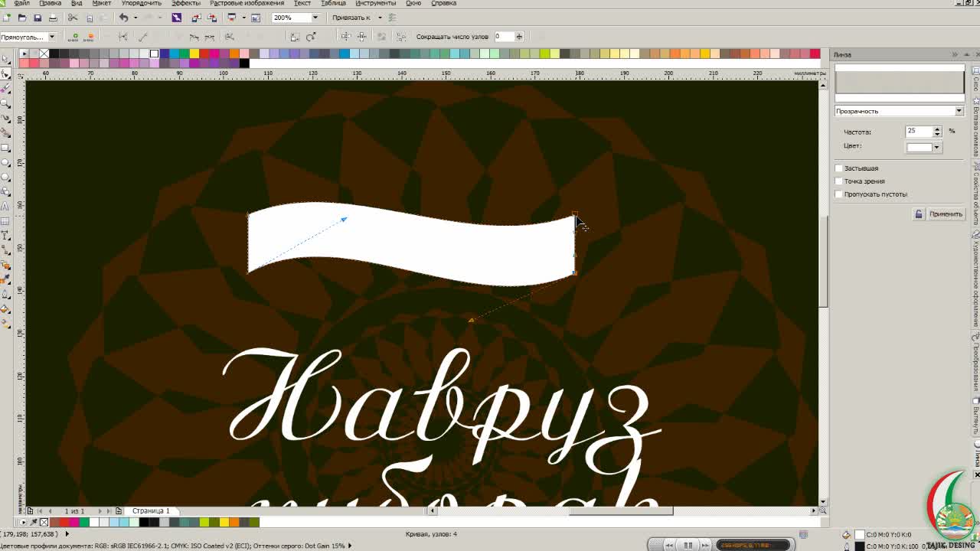
Task: Click the zoom navigator magnifier icon
Action: (x=822, y=510)
